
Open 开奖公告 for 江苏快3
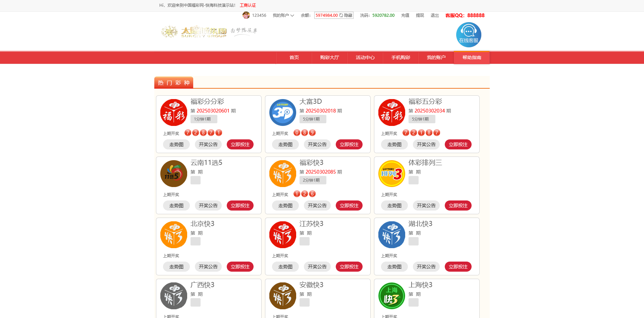[317, 267]
